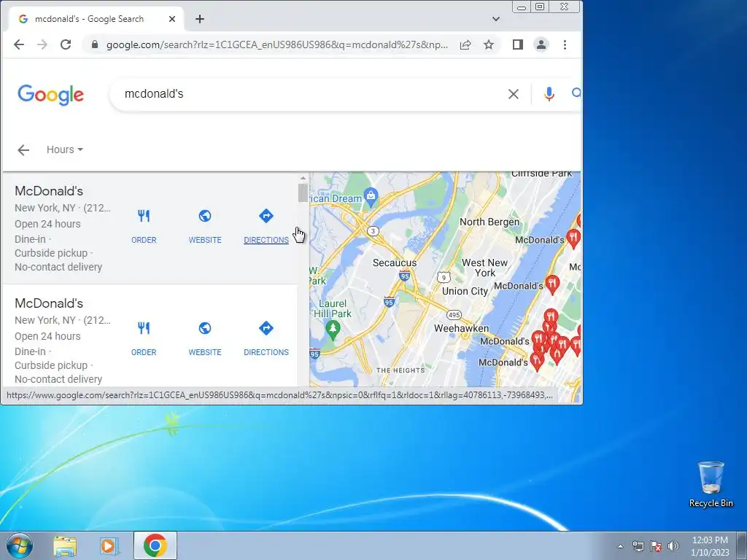Select the McDonald's pin near Union City

pos(552,284)
